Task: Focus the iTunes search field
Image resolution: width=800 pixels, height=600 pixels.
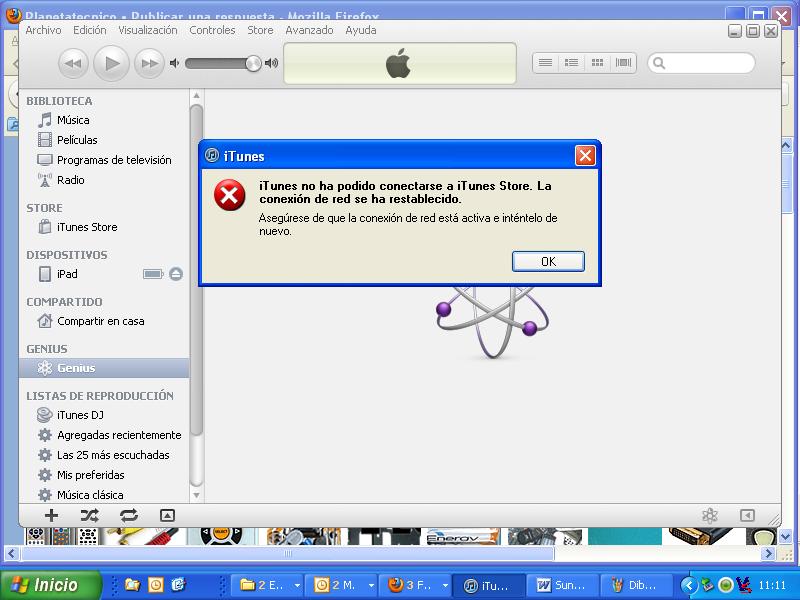Action: 701,63
